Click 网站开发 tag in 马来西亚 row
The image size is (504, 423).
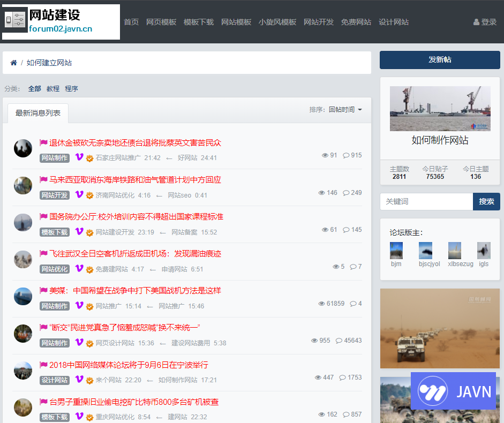pos(55,195)
